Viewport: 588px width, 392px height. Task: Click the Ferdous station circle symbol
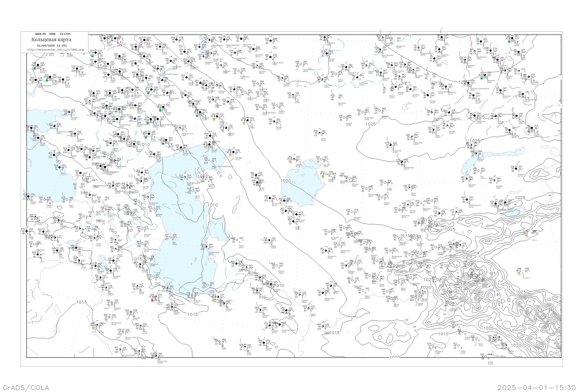264,343
